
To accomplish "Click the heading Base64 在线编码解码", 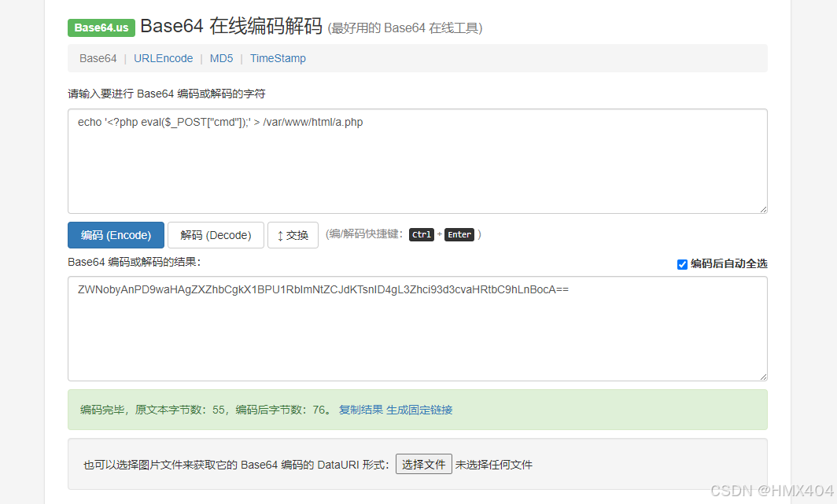I will (x=231, y=26).
